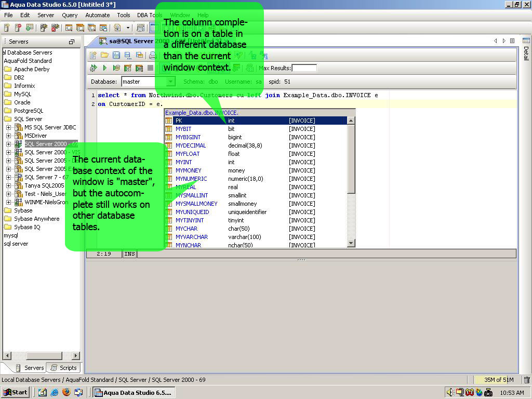Viewport: 532px width, 399px height.
Task: Click the save results icon beside Save As
Action: 139,55
